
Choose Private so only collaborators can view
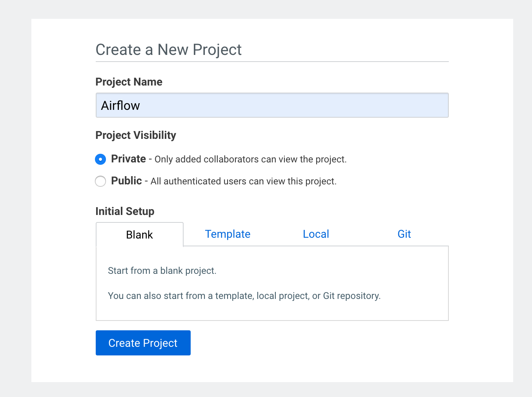(100, 159)
